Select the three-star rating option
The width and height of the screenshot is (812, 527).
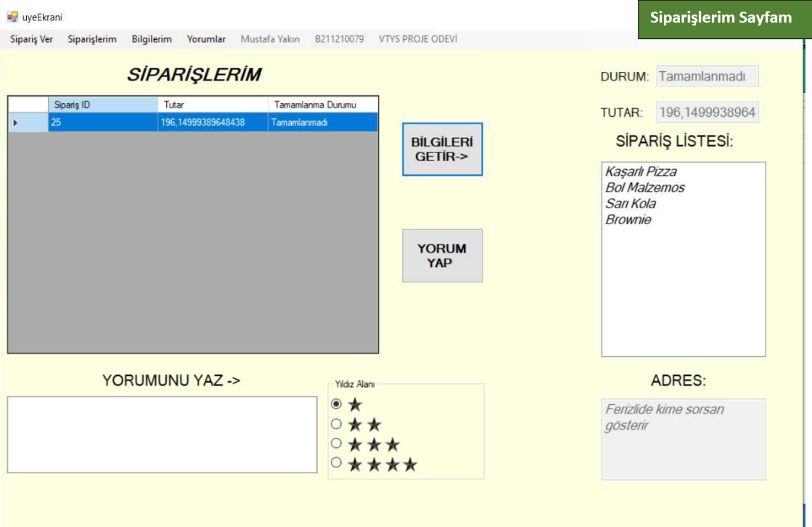[x=336, y=444]
